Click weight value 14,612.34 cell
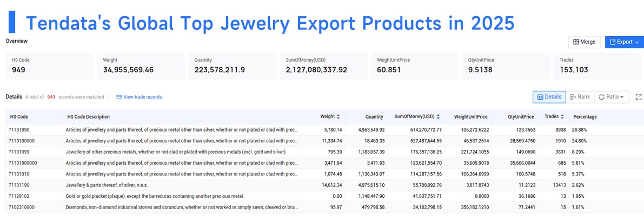Screen dimensions: 644x221 click(332, 185)
